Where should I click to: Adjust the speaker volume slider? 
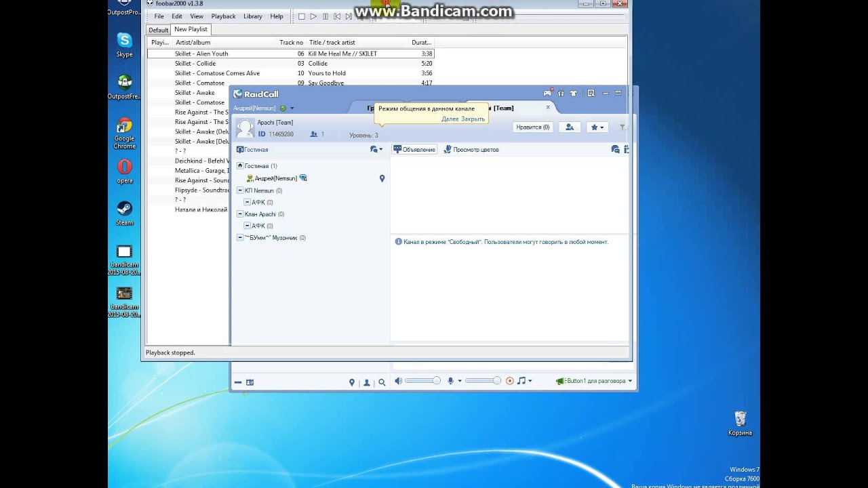[x=423, y=381]
